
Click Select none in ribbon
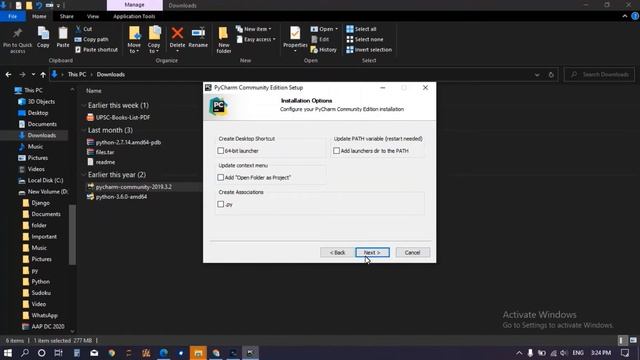coord(365,39)
